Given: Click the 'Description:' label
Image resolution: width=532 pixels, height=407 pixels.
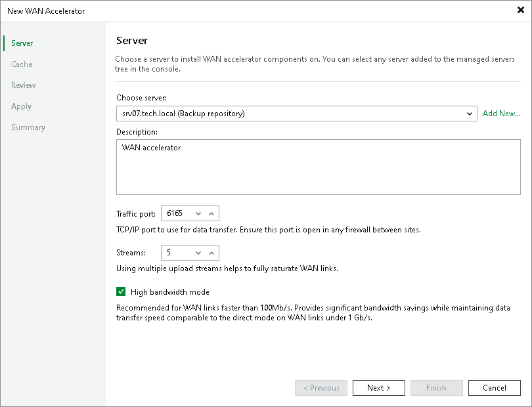Looking at the screenshot, I should (137, 132).
